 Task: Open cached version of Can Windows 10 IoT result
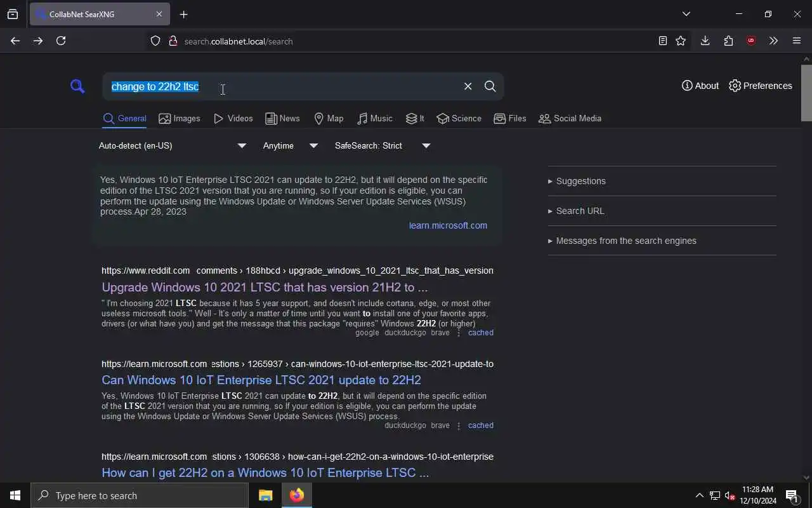coord(480,425)
